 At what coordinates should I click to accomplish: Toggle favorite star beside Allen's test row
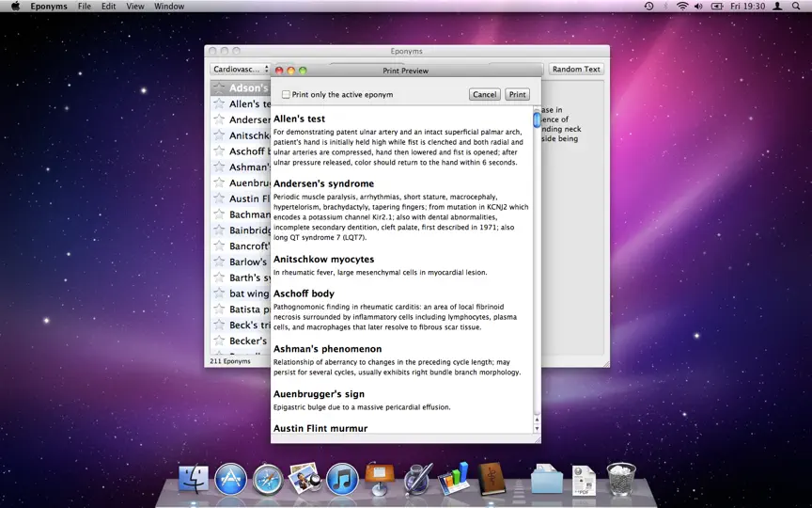pos(220,103)
